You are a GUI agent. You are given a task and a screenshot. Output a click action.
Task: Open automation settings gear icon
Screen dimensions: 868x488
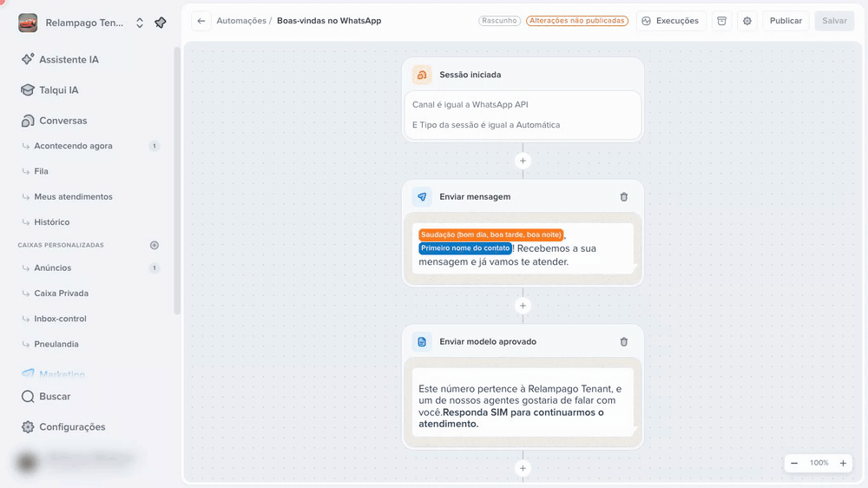(747, 21)
